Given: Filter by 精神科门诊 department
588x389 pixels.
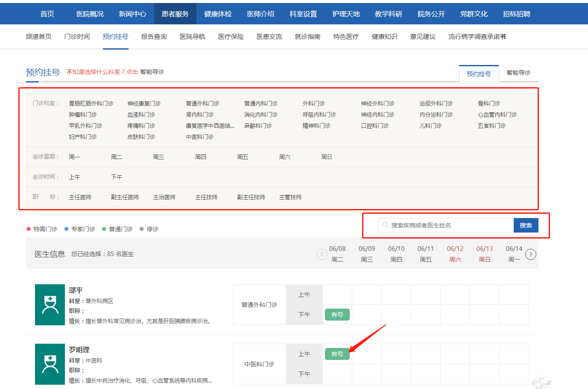Looking at the screenshot, I should (x=316, y=126).
